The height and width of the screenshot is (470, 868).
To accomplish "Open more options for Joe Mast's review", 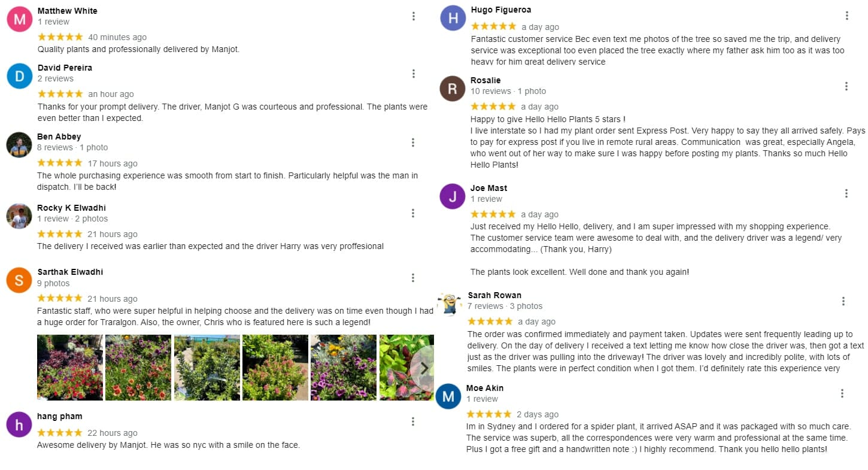I will coord(846,193).
